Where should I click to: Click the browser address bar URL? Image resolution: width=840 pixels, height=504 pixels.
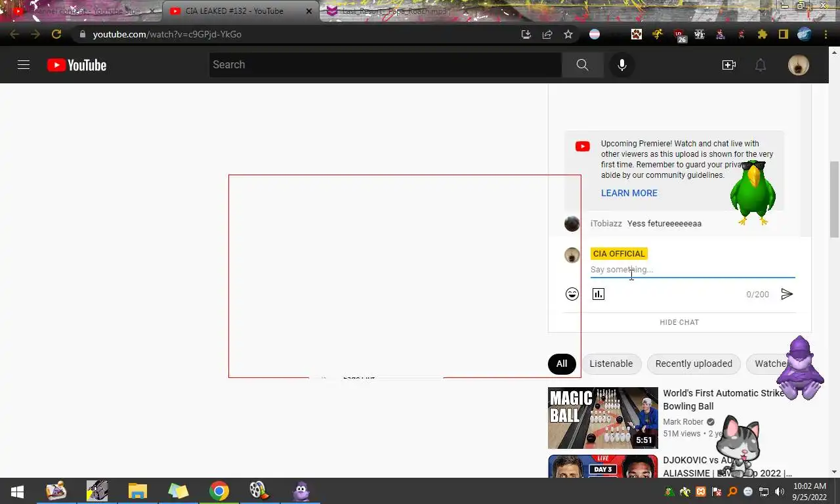coord(167,34)
